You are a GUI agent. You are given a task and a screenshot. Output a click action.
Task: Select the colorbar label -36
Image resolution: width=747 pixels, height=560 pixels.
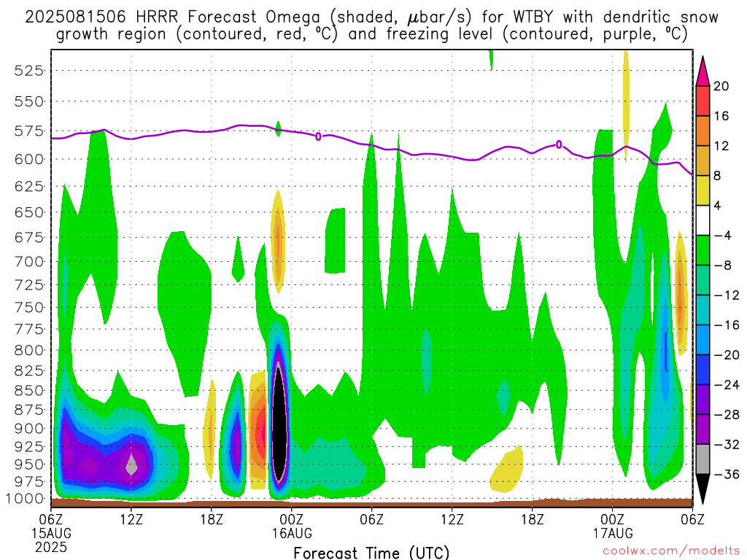pyautogui.click(x=727, y=475)
